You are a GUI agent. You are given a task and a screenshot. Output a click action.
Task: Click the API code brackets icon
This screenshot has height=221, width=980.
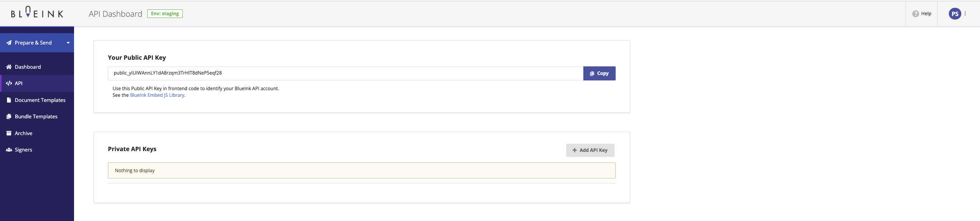pos(9,84)
